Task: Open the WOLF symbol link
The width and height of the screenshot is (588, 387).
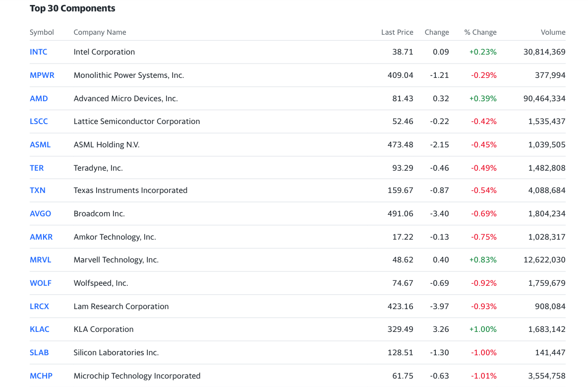Action: tap(41, 283)
